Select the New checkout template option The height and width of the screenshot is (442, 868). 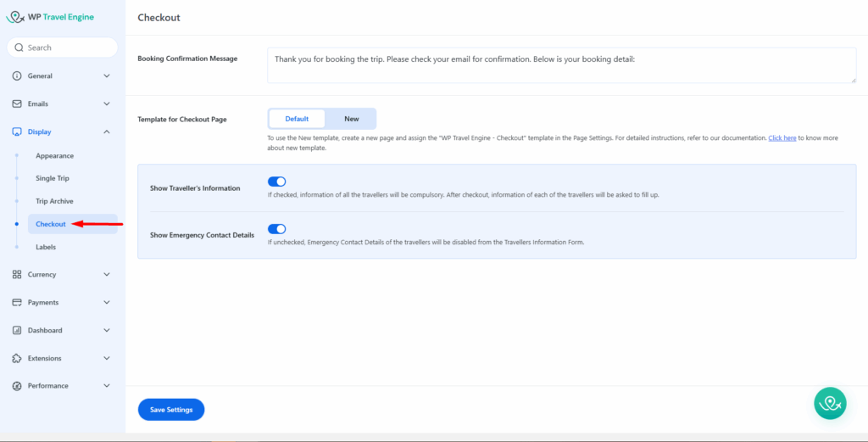351,119
